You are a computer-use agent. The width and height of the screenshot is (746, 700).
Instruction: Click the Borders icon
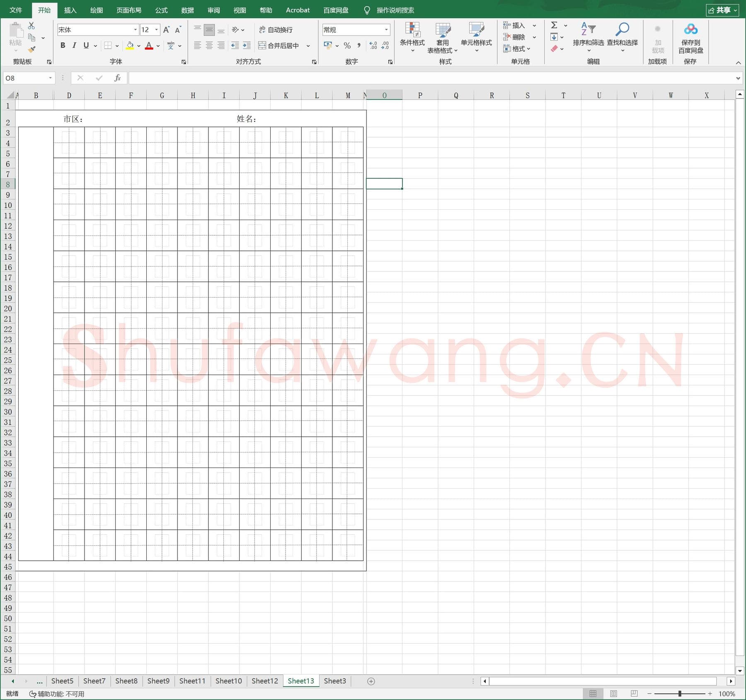point(108,46)
